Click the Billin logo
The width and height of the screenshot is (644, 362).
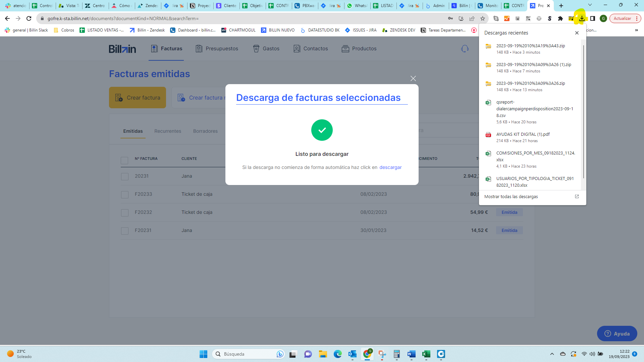[122, 49]
